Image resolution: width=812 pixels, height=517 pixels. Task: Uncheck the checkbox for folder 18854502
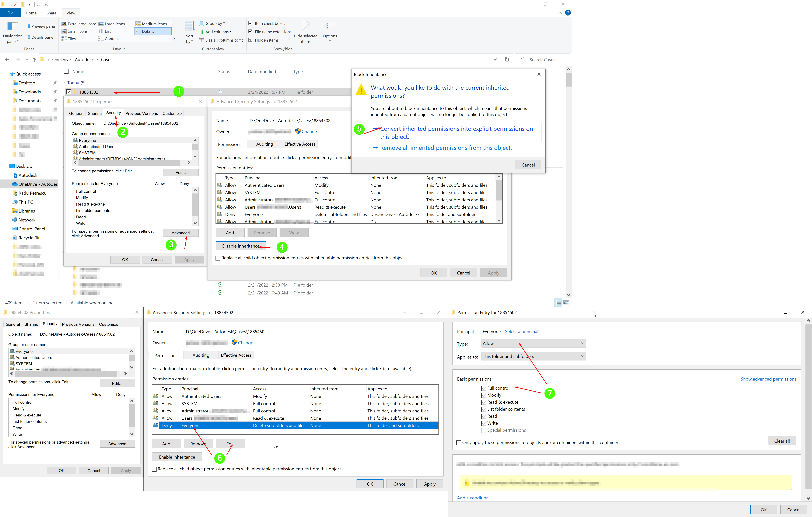pyautogui.click(x=69, y=92)
